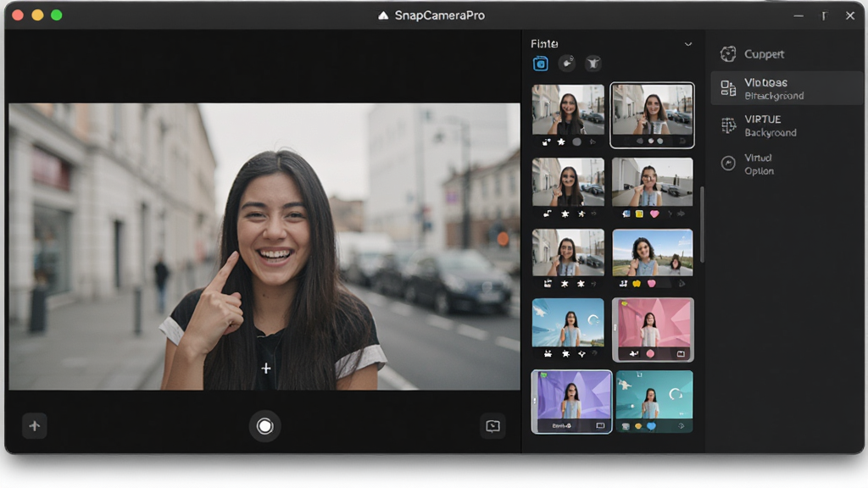Click the frame icon on the pink thumbnail's bar
868x488 pixels.
tap(681, 353)
